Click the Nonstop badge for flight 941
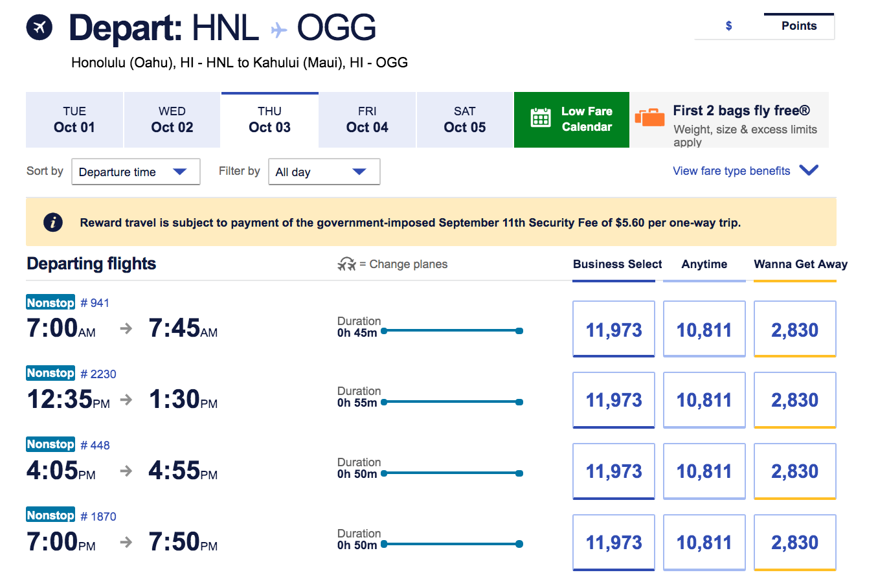The height and width of the screenshot is (588, 878). (x=51, y=302)
